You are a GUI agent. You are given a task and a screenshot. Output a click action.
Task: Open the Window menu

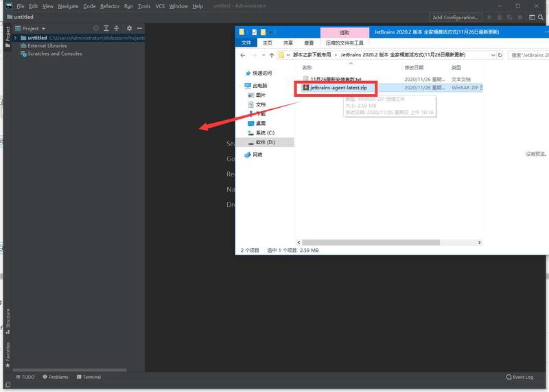pos(178,6)
